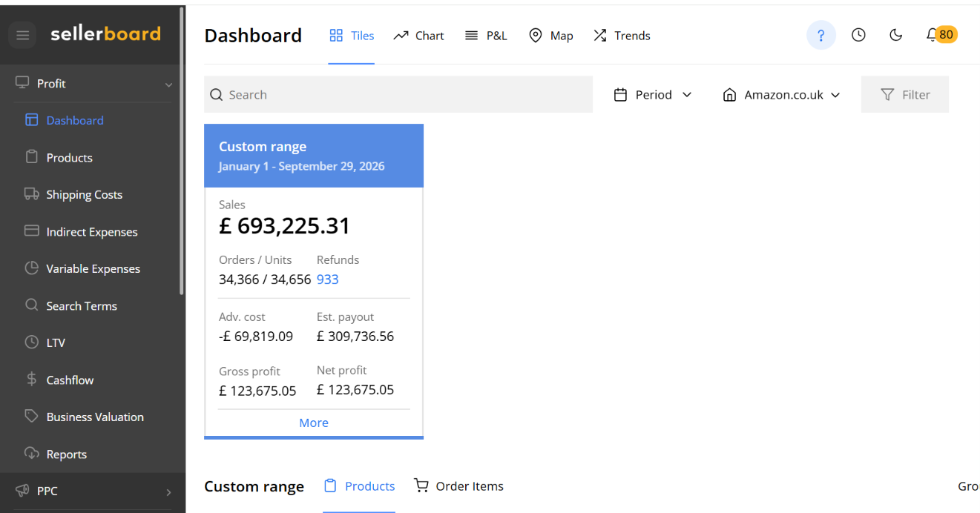Switch to the Map view tab
Image resolution: width=980 pixels, height=513 pixels.
point(550,36)
